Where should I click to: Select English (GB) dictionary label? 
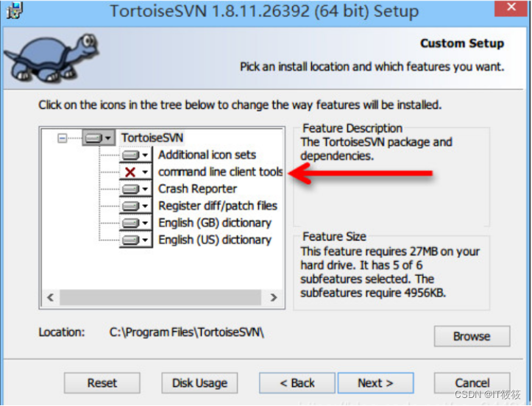215,223
